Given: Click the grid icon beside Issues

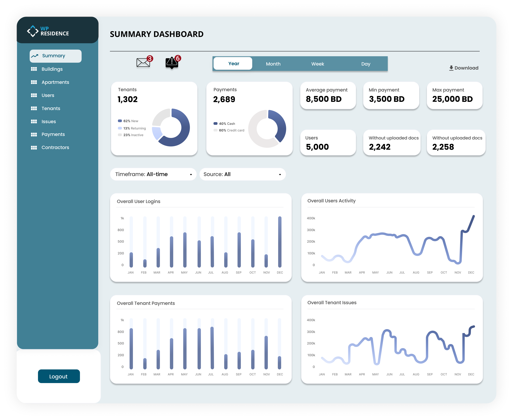Looking at the screenshot, I should [x=34, y=121].
